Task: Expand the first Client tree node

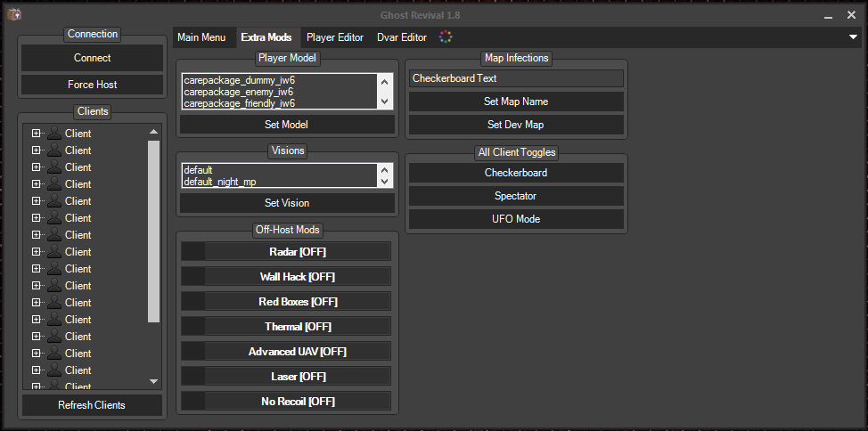Action: coord(36,134)
